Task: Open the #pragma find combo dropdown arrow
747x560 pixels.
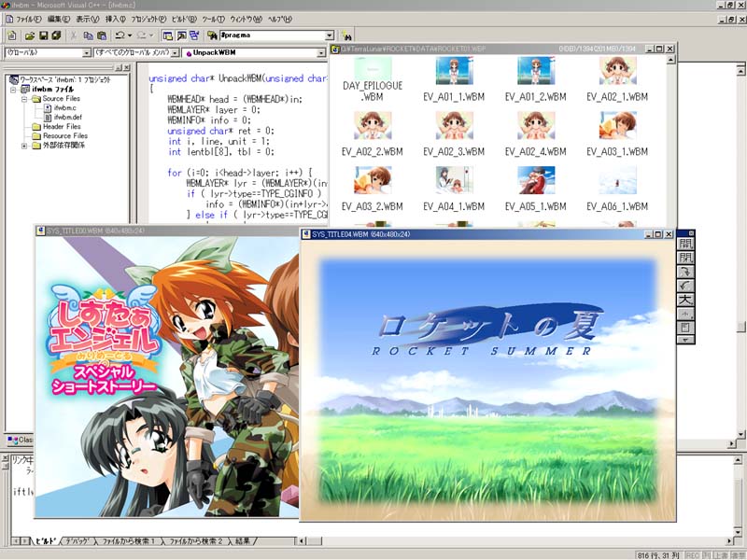Action: coord(330,35)
